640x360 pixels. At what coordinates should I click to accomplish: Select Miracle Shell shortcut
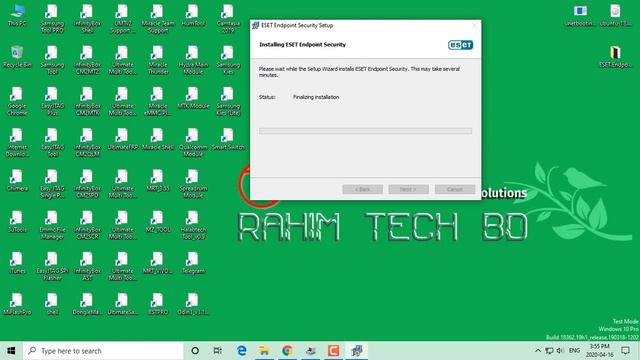point(158,139)
